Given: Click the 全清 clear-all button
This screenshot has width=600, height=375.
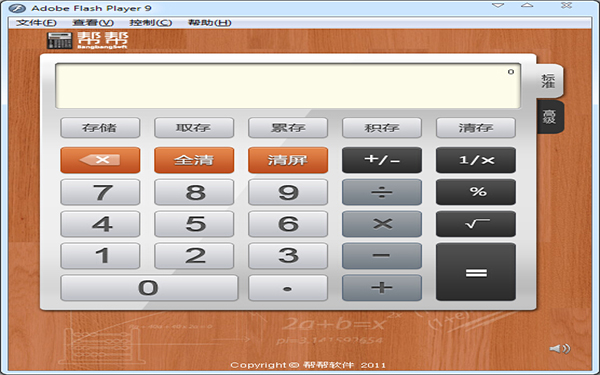Looking at the screenshot, I should 194,160.
